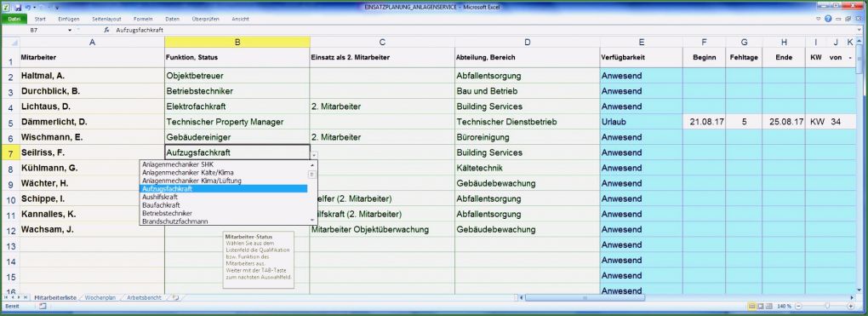Open the Ansicht ribbon tab
Viewport: 868px width, 316px height.
240,19
